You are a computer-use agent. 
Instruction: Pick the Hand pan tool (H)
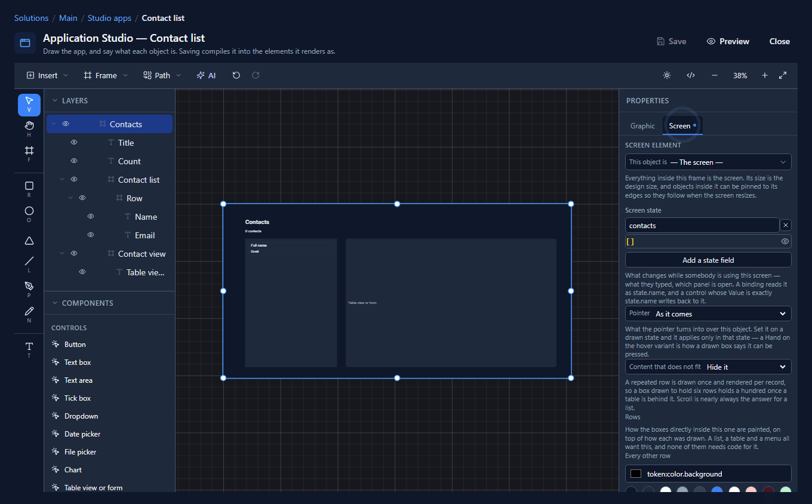tap(29, 128)
